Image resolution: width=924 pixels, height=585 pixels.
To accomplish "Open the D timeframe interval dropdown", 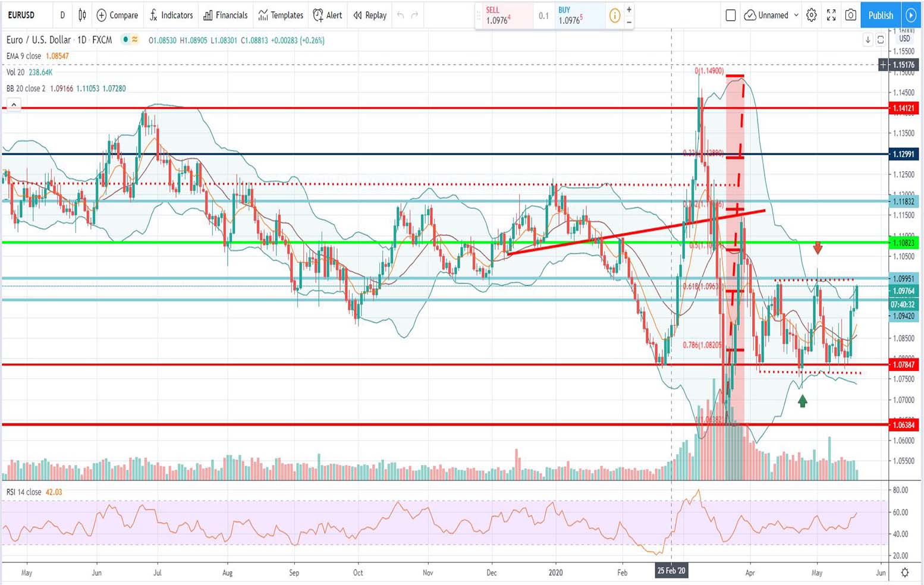I will click(x=62, y=15).
